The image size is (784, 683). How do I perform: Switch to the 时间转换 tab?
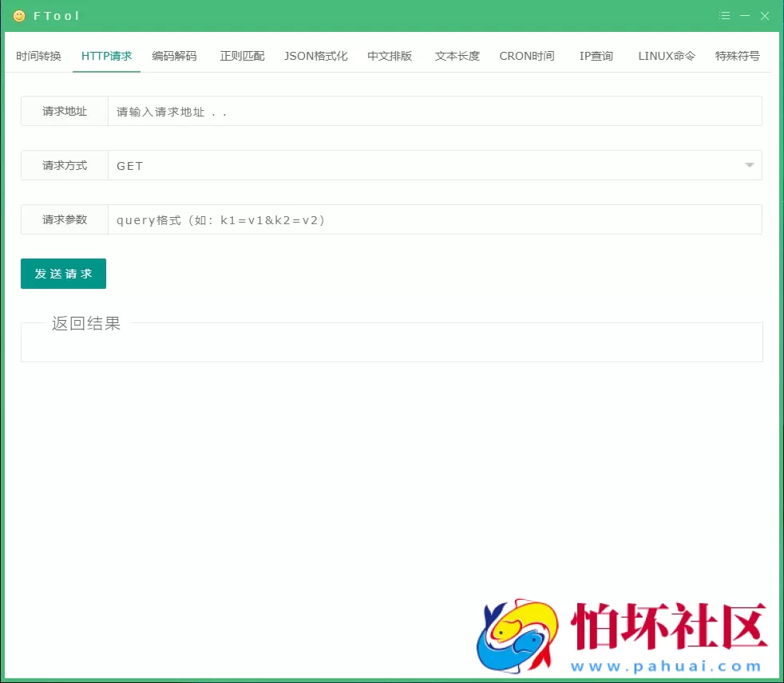(x=38, y=56)
